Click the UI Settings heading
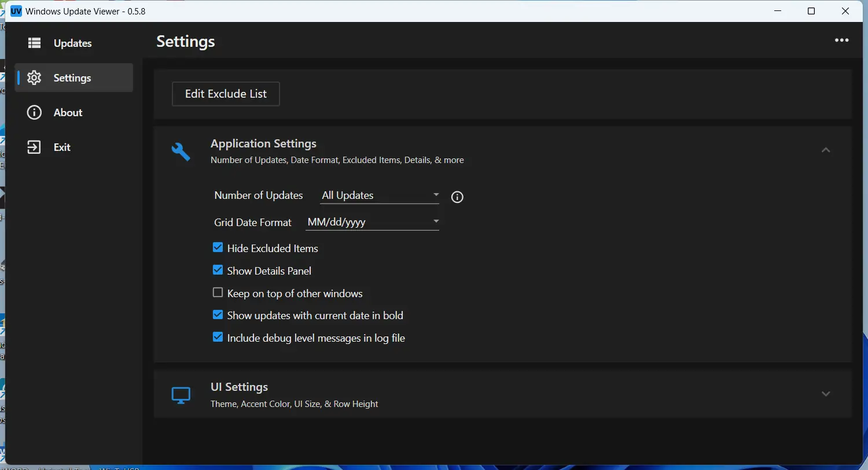Viewport: 868px width, 470px height. pyautogui.click(x=239, y=387)
